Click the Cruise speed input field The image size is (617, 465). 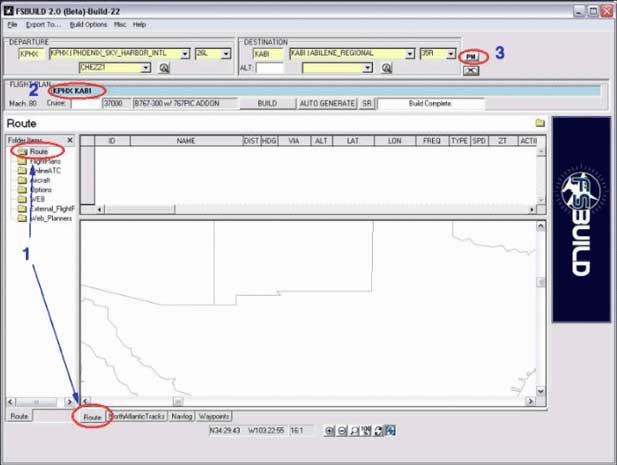click(x=85, y=103)
